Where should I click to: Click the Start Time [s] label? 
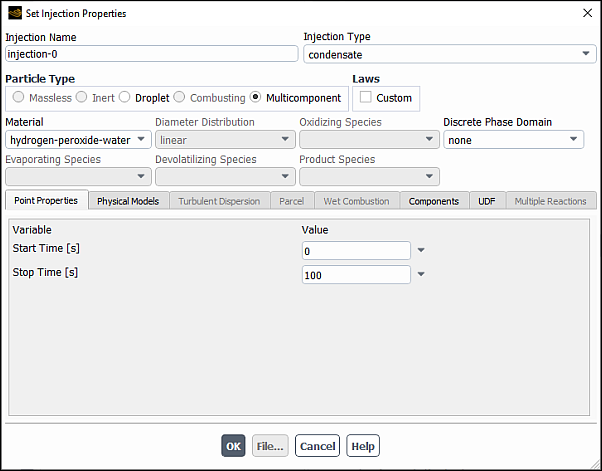46,248
